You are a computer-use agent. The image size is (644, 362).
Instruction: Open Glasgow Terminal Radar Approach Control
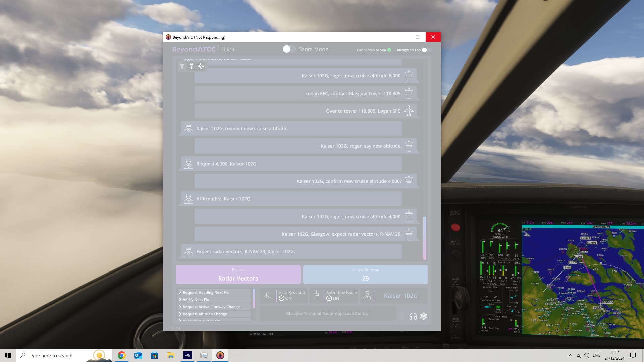click(327, 313)
